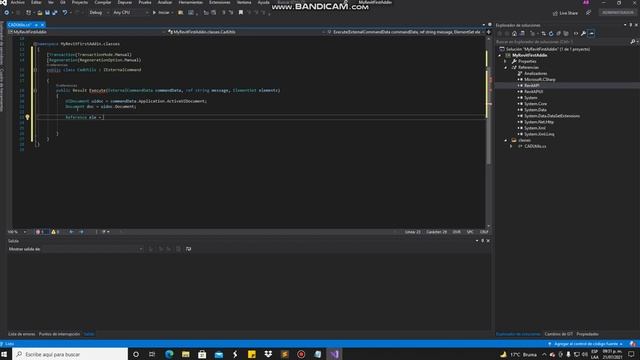Switch to the Salida bottom tab

coord(89,334)
